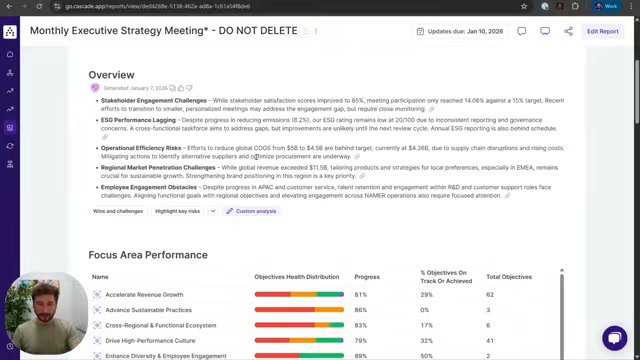This screenshot has width=640, height=360.
Task: Click the share icon in the header
Action: pos(568,31)
